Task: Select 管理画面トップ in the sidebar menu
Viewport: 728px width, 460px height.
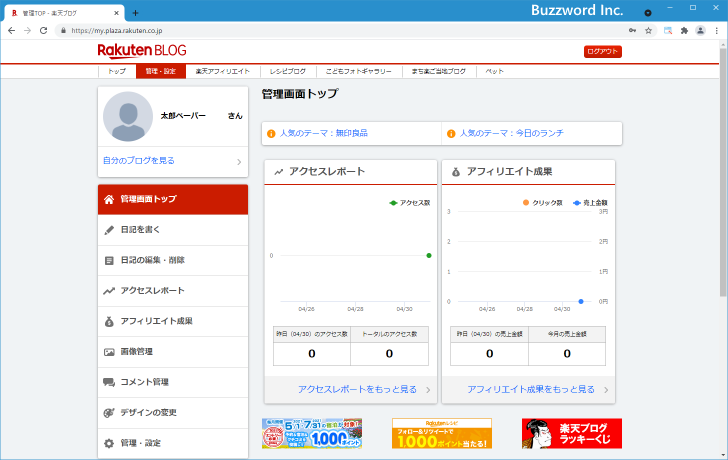Action: click(173, 200)
